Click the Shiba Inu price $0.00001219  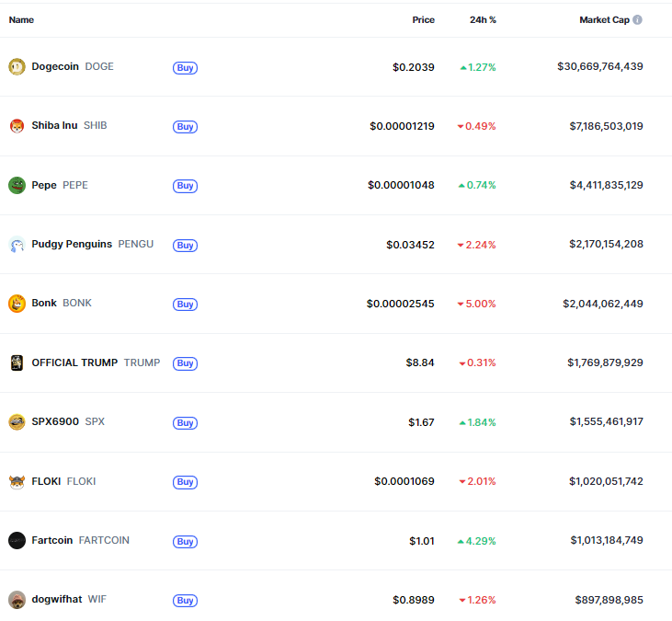[x=402, y=127]
